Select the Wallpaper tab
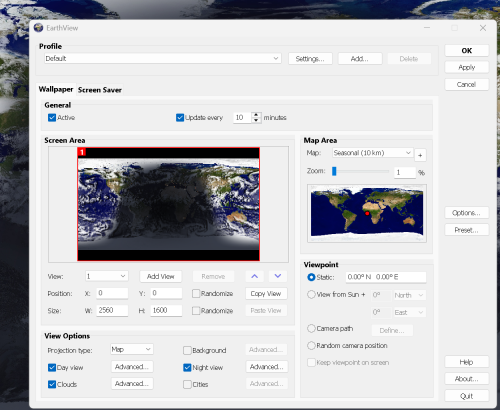Image resolution: width=500 pixels, height=410 pixels. click(56, 89)
